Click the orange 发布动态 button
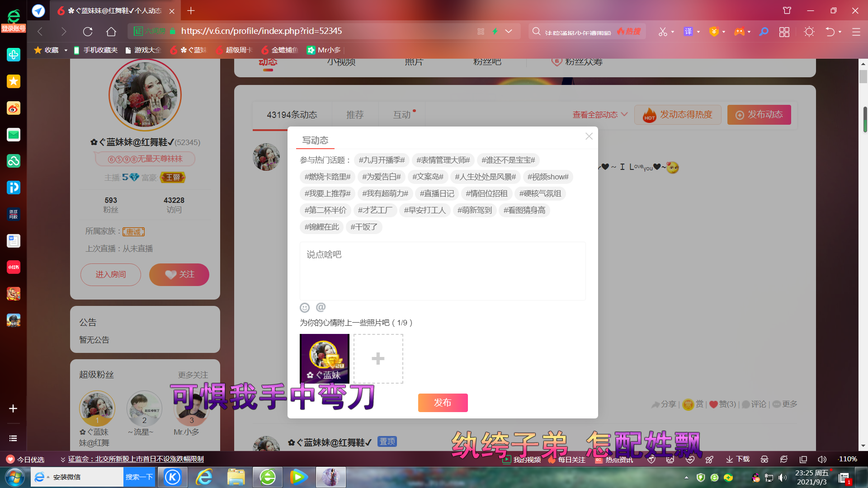This screenshot has width=868, height=488. 759,115
